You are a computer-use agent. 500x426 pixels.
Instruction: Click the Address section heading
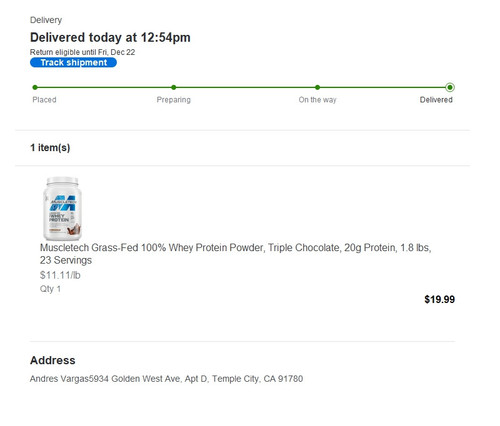(53, 360)
